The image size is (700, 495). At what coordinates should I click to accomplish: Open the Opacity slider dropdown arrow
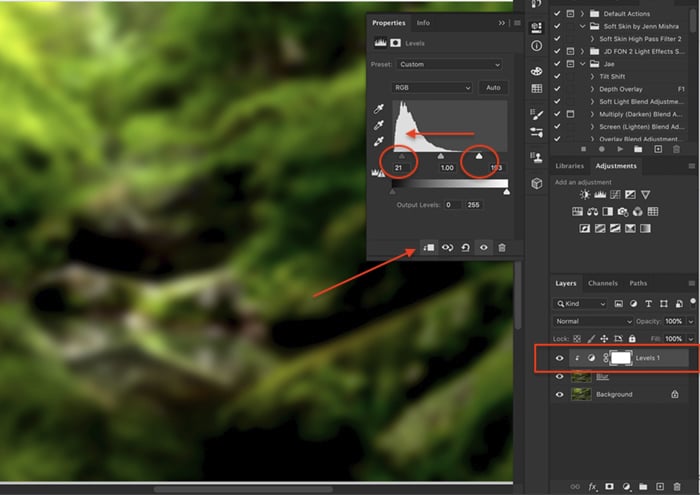coord(691,321)
